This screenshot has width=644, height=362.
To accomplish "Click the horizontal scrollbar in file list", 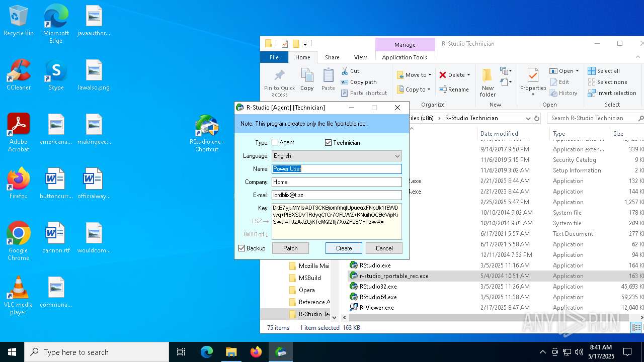I will pos(488,317).
